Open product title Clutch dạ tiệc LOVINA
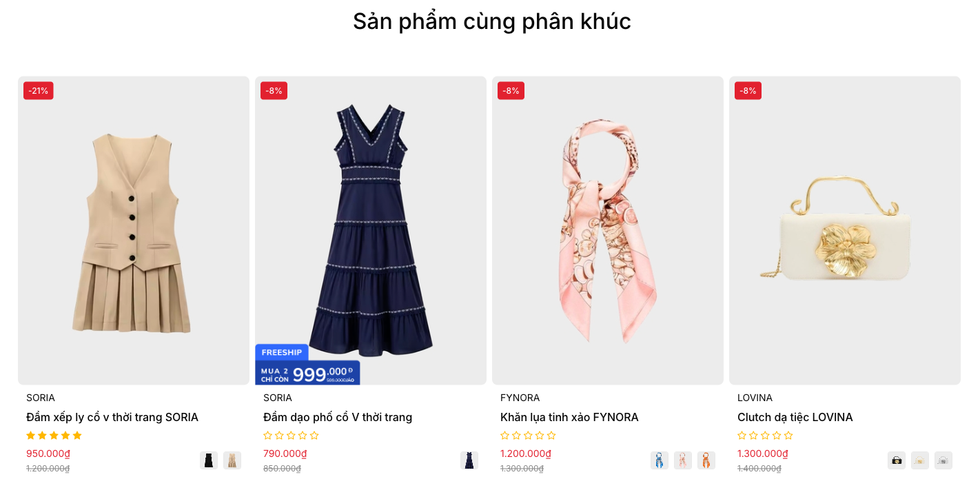This screenshot has height=499, width=980. 795,417
